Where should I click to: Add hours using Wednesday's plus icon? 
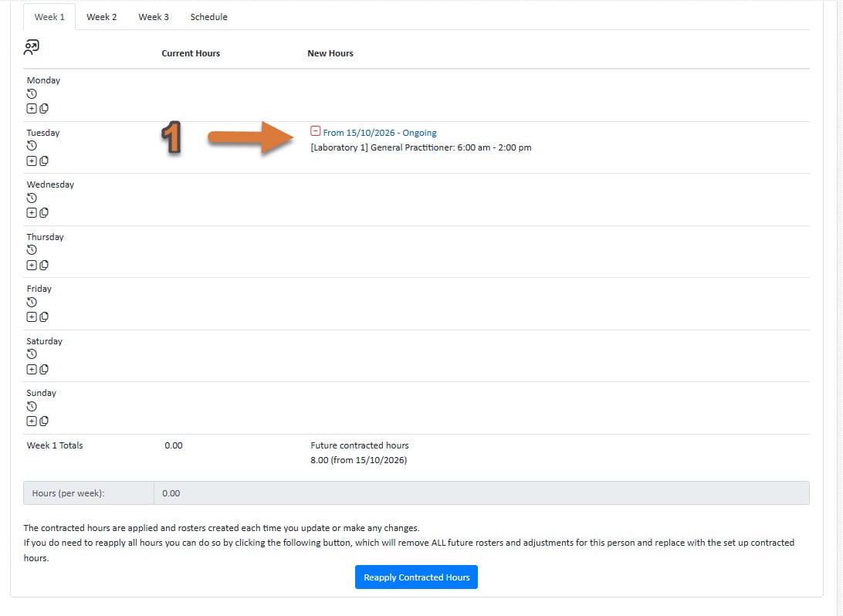[x=32, y=213]
